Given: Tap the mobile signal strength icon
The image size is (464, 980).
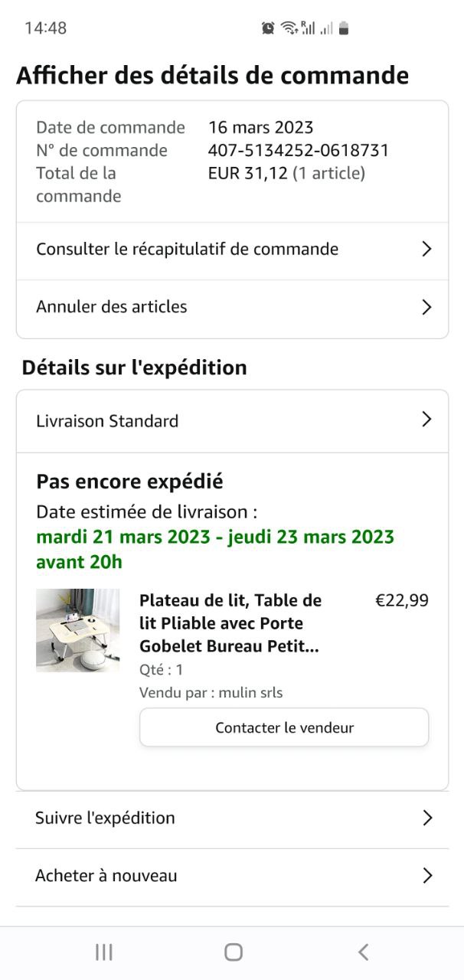Looking at the screenshot, I should click(309, 28).
